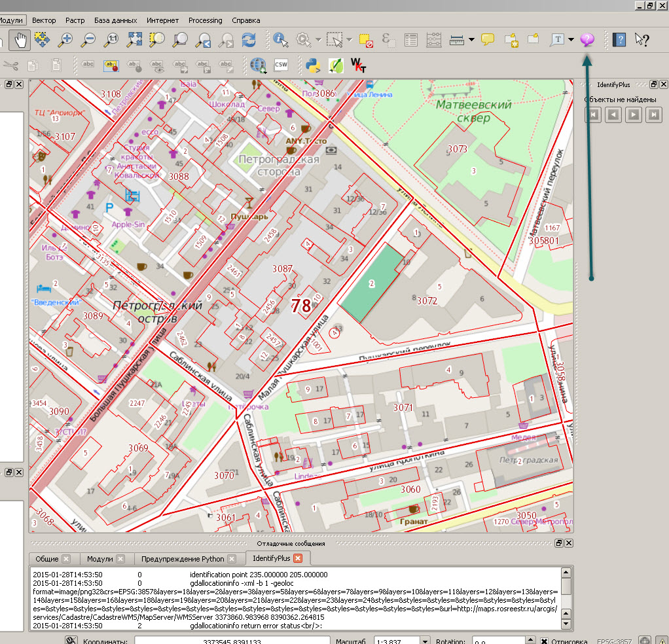Switch to the Предупреждение Python tab
669x644 pixels.
click(182, 559)
